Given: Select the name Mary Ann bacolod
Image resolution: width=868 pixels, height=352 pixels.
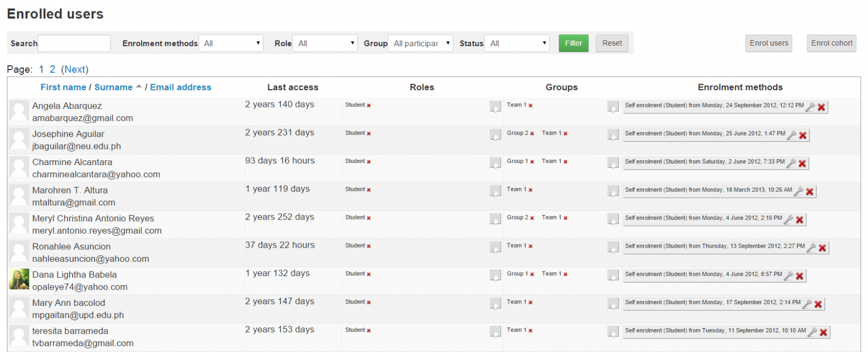Looking at the screenshot, I should pos(69,303).
